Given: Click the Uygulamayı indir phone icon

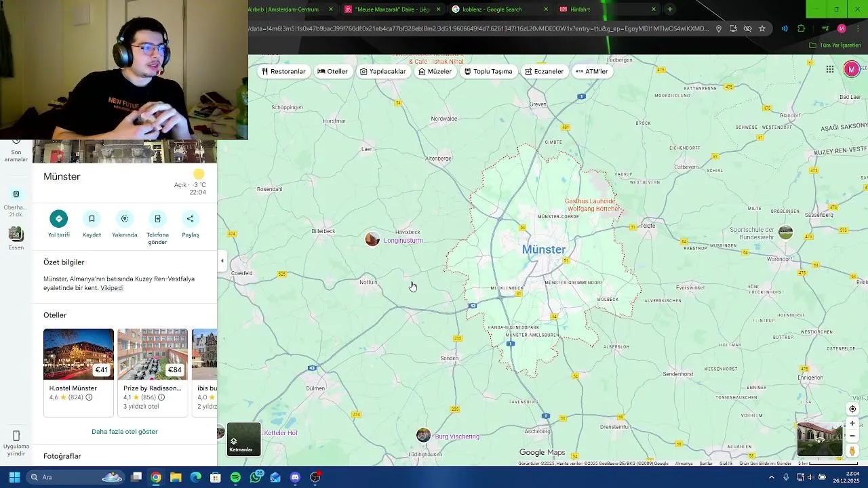Looking at the screenshot, I should point(16,435).
